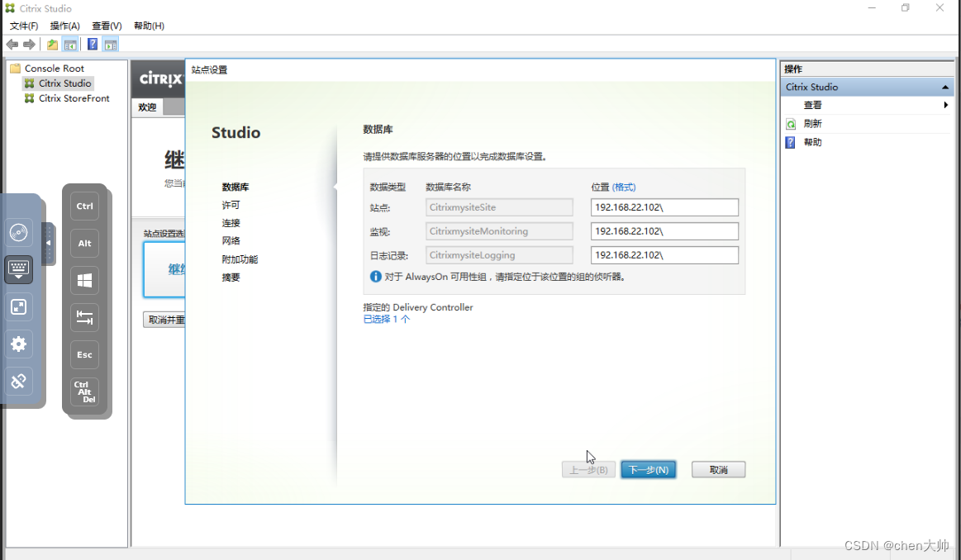Image resolution: width=961 pixels, height=560 pixels.
Task: Collapse the side panel handle arrow
Action: tap(49, 243)
